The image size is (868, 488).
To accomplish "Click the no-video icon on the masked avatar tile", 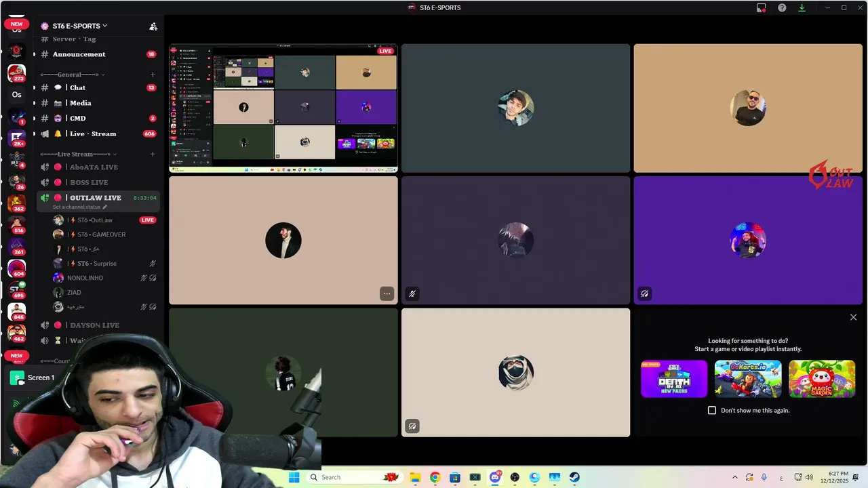I will click(412, 426).
